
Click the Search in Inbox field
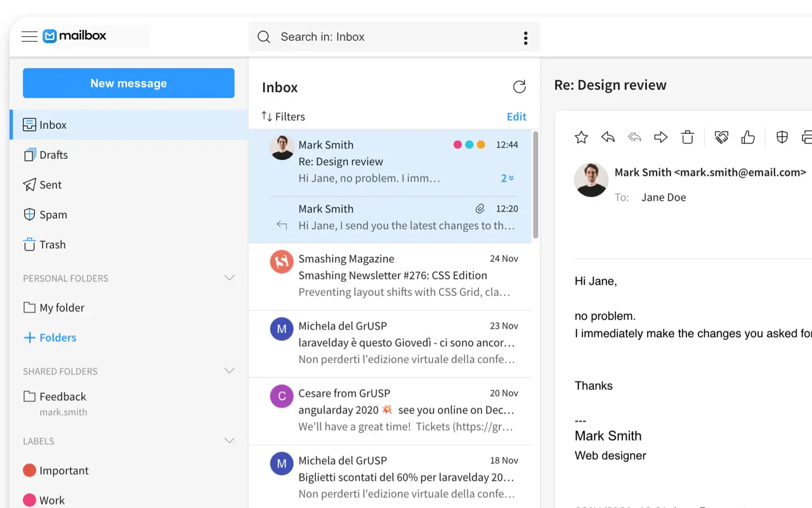[387, 37]
